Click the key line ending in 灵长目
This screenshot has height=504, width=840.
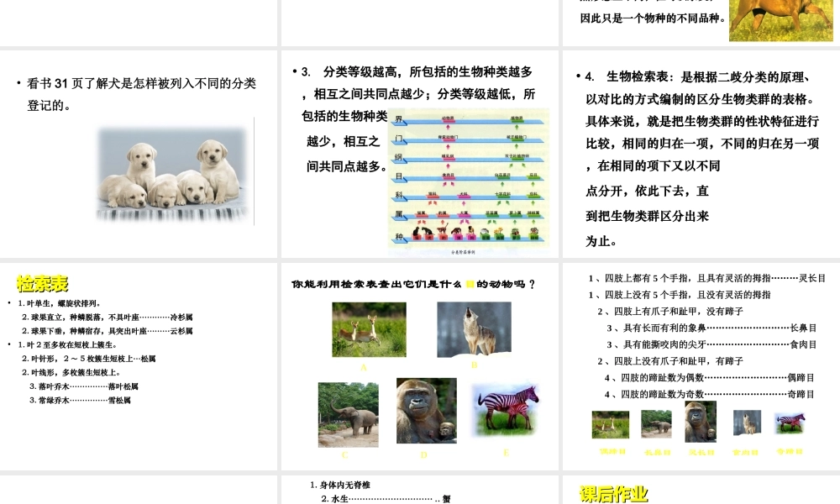coord(706,278)
